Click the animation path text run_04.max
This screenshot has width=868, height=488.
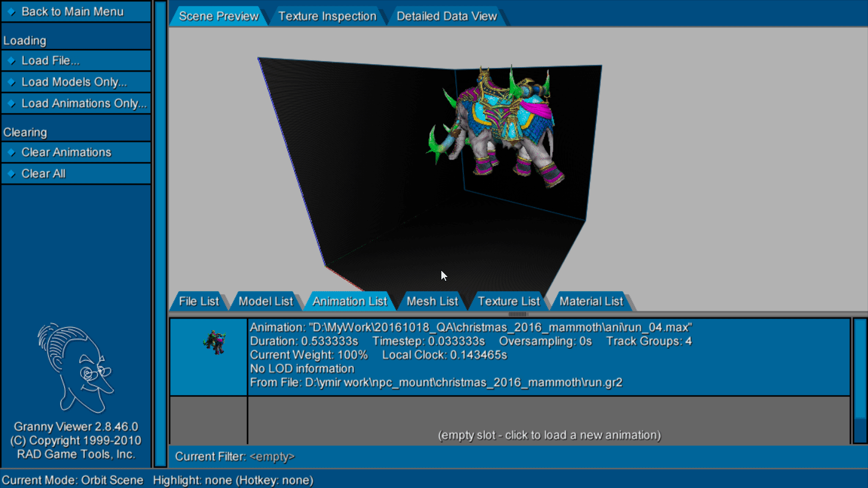pyautogui.click(x=471, y=327)
